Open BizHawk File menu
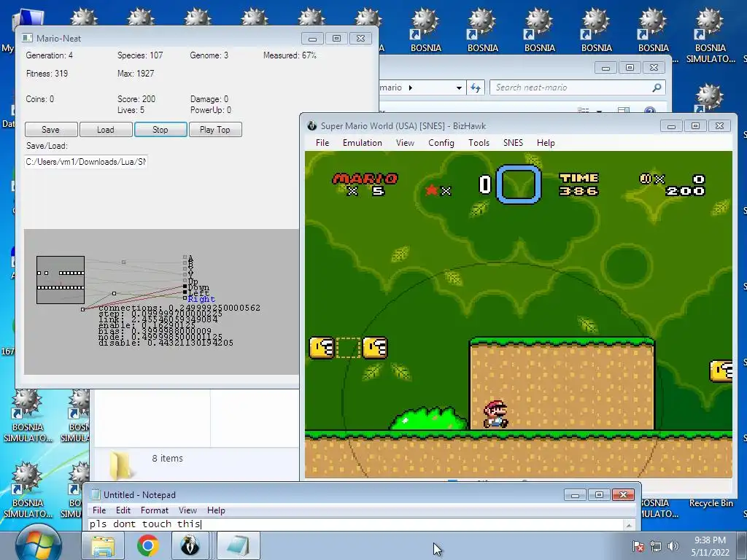747x560 pixels. 322,143
